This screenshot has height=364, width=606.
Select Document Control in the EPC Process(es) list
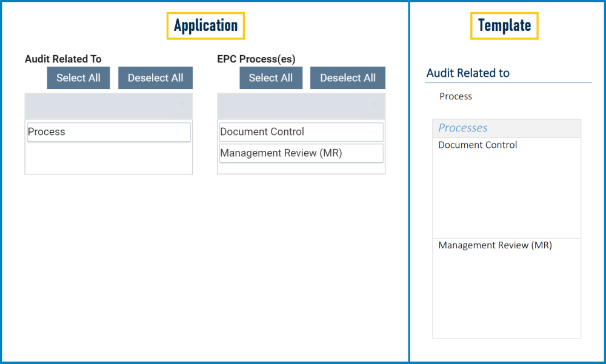(301, 131)
